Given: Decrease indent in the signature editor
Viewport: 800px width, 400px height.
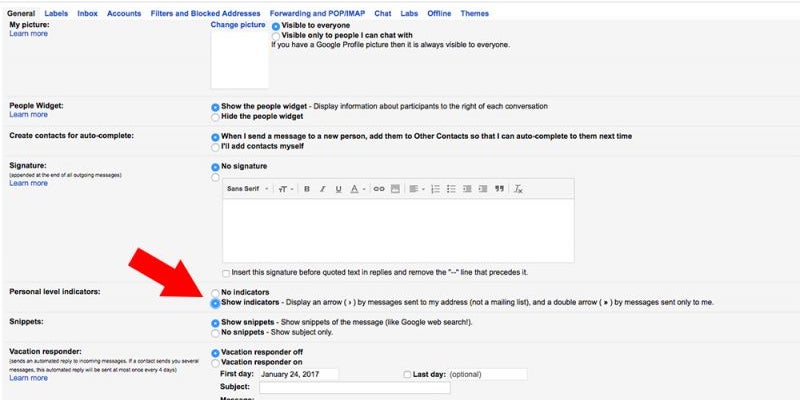Looking at the screenshot, I should pos(467,189).
